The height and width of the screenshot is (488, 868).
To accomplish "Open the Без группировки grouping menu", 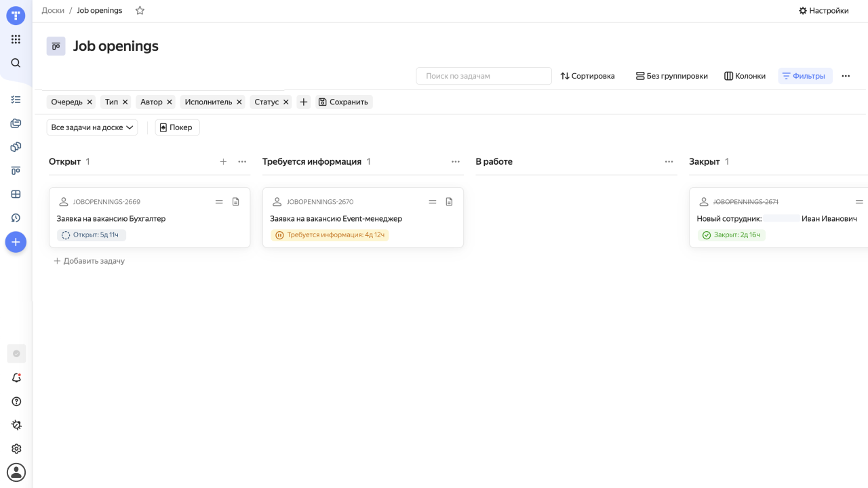I will [x=671, y=76].
